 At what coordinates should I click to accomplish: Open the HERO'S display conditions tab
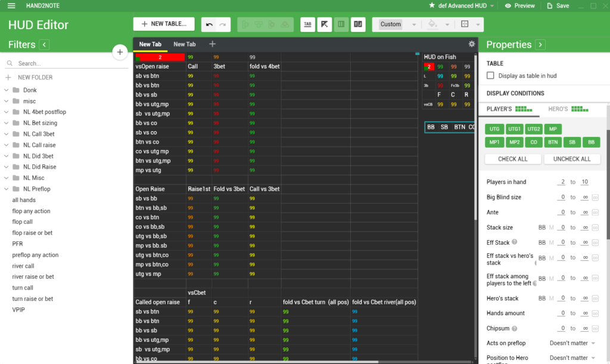pyautogui.click(x=559, y=109)
